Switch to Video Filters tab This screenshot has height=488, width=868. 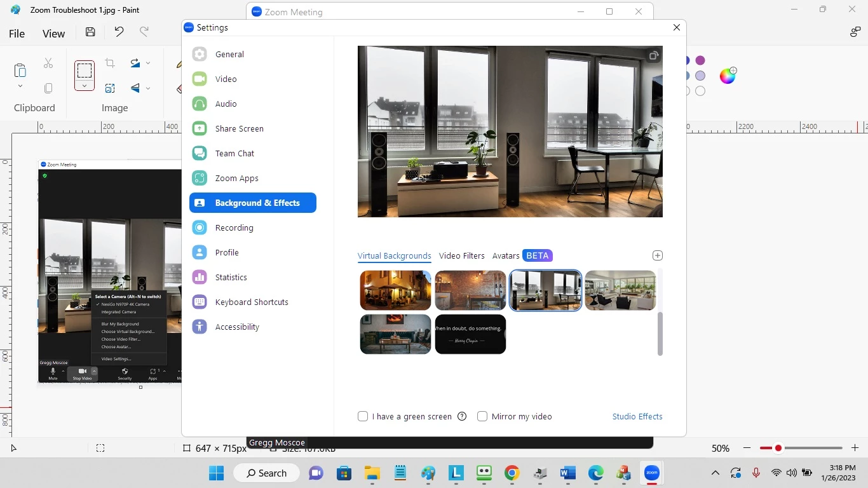pos(462,255)
